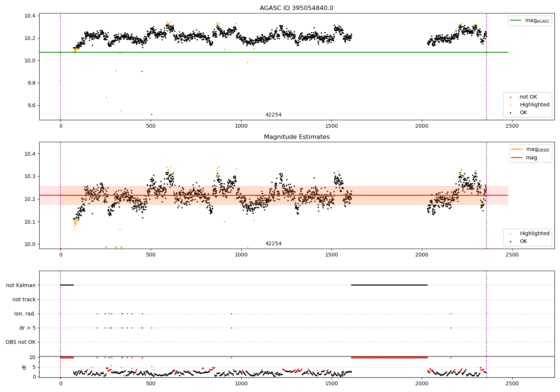Click the 'Ion. rad.' row label
The image size is (560, 392).
(x=25, y=314)
